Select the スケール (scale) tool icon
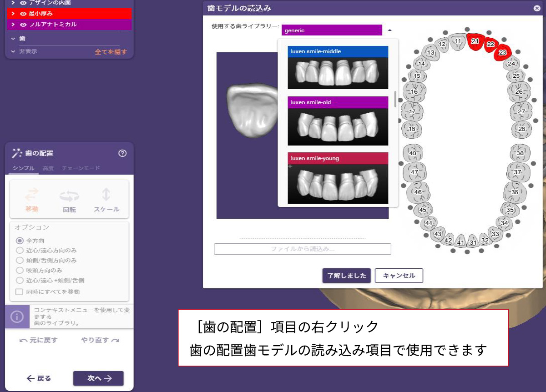546x392 pixels. (x=106, y=196)
